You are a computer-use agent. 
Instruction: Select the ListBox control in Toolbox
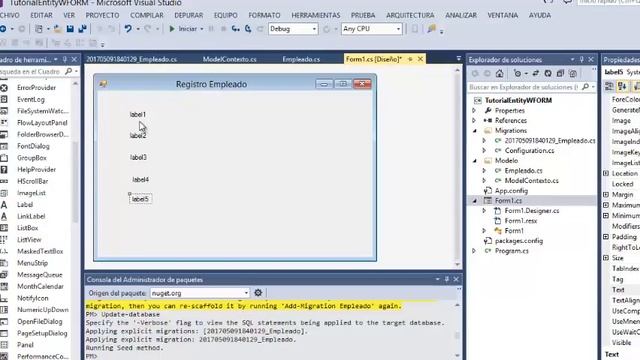point(27,228)
